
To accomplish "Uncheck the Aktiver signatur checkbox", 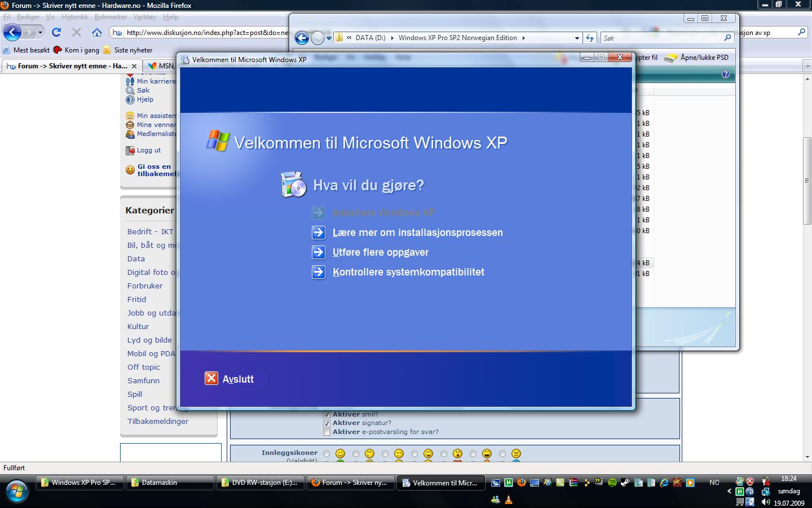I will 326,423.
